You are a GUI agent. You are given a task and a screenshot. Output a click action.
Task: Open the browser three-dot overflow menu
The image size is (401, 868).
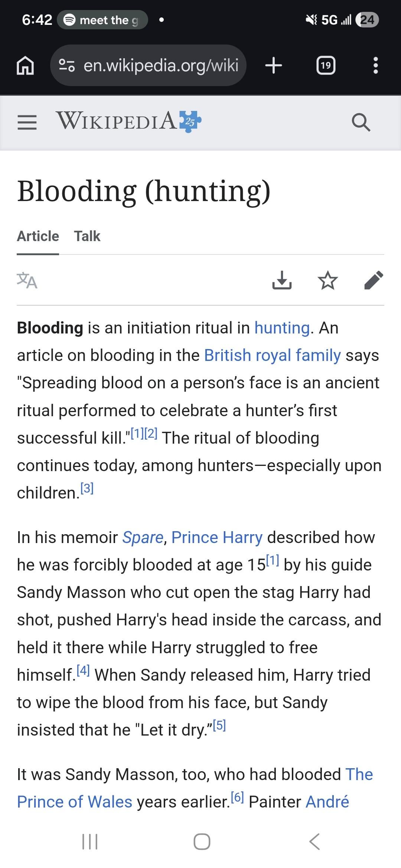[375, 66]
